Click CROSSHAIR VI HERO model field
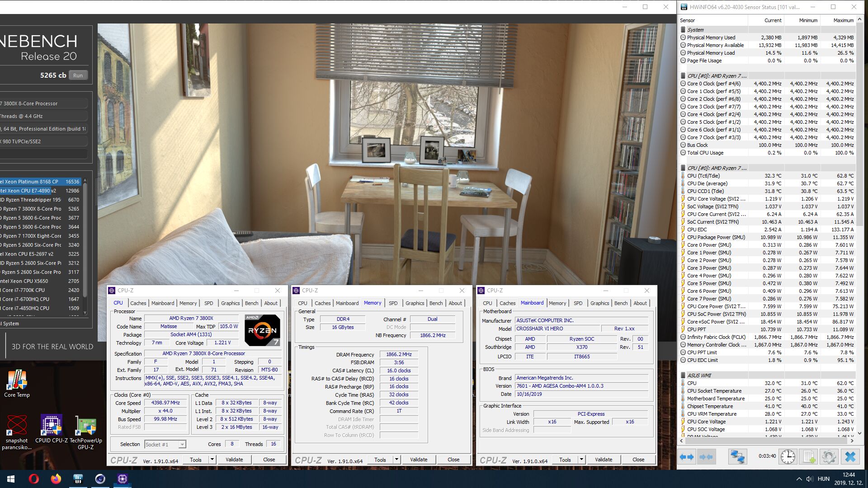 pos(557,328)
